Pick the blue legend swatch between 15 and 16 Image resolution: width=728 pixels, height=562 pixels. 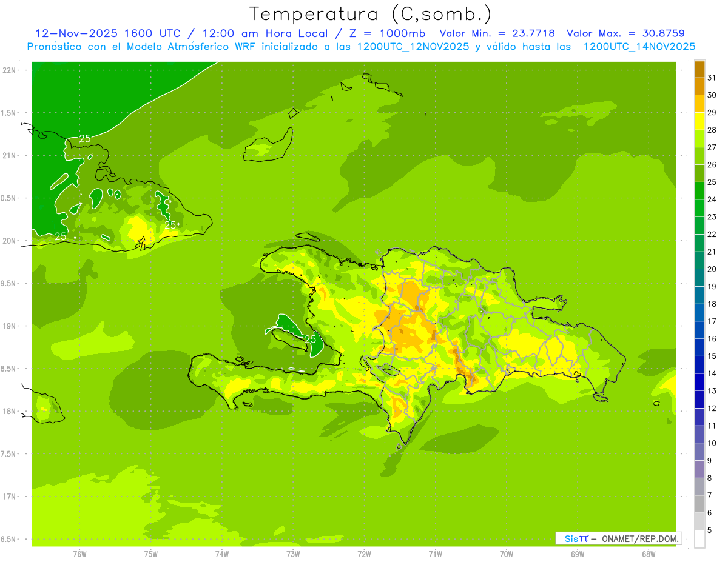(699, 347)
